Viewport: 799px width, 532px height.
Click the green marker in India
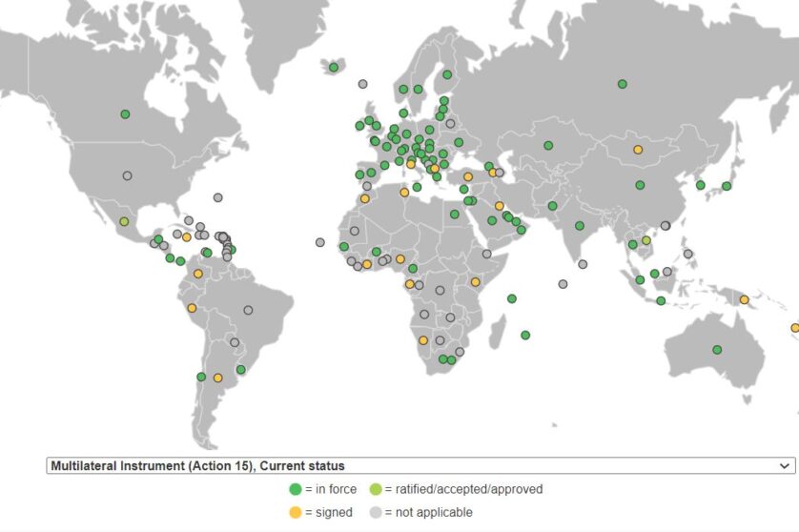580,226
